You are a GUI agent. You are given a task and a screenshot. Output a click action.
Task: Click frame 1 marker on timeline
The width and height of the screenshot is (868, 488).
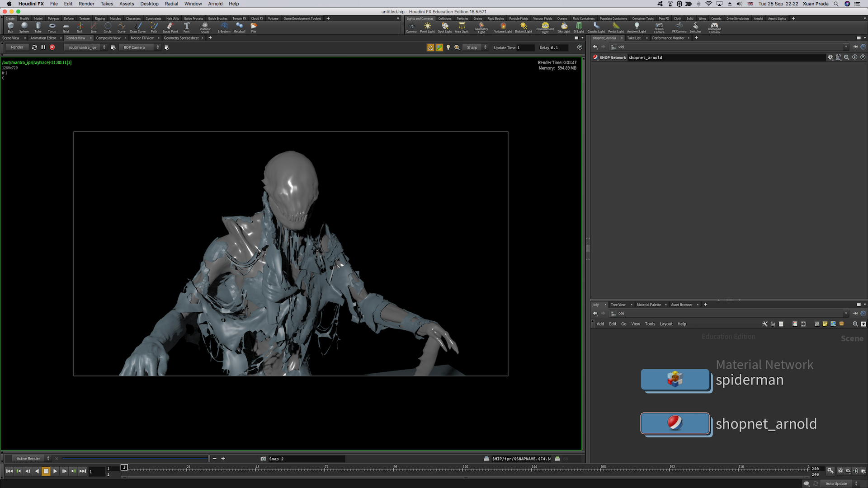pos(124,467)
